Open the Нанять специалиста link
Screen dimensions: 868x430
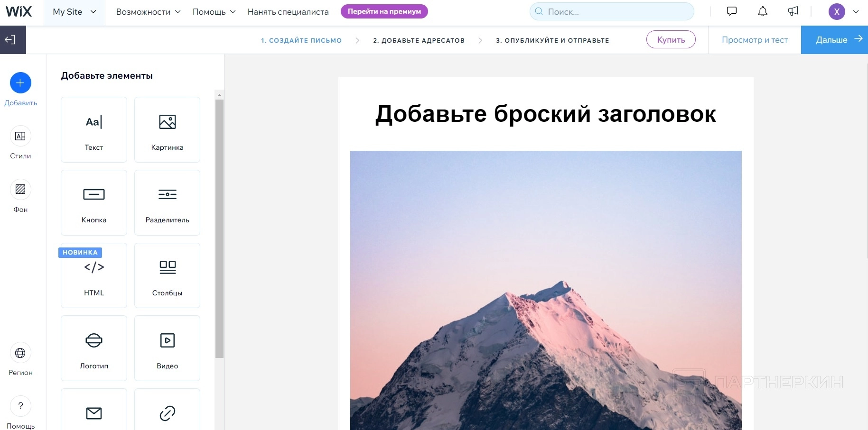coord(288,12)
